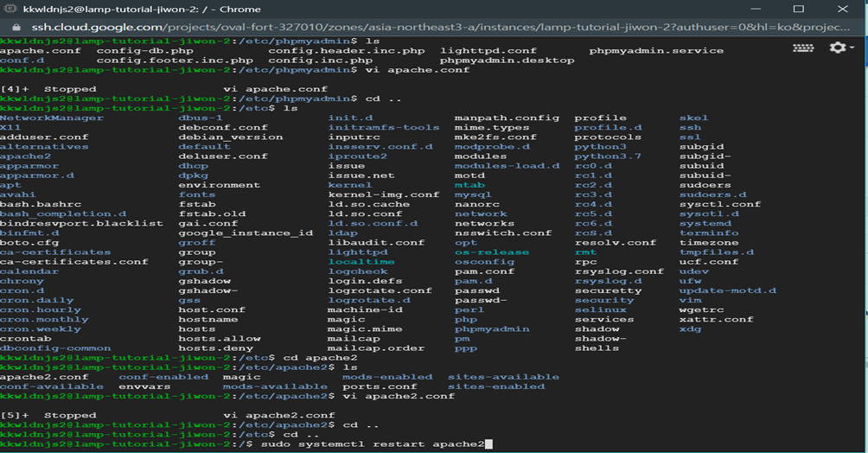The width and height of the screenshot is (868, 453).
Task: Minimize the Chrome SSH window
Action: click(x=756, y=9)
